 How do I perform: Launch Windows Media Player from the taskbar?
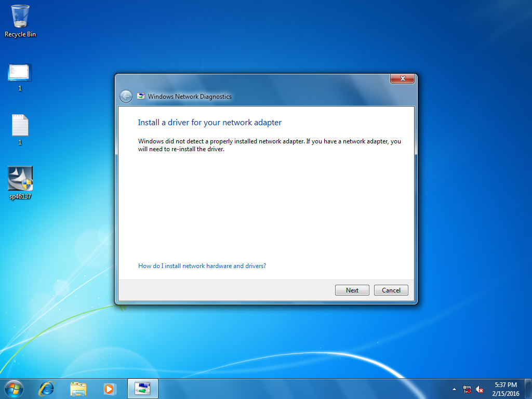[110, 389]
